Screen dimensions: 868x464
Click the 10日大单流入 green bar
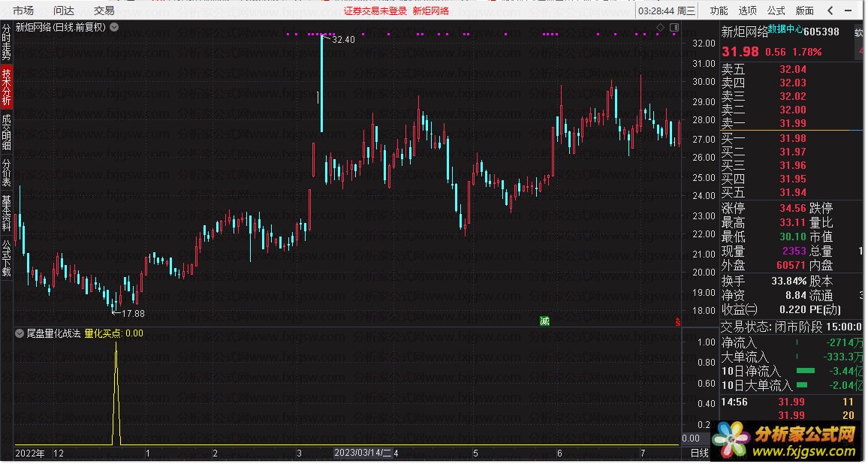coord(802,385)
